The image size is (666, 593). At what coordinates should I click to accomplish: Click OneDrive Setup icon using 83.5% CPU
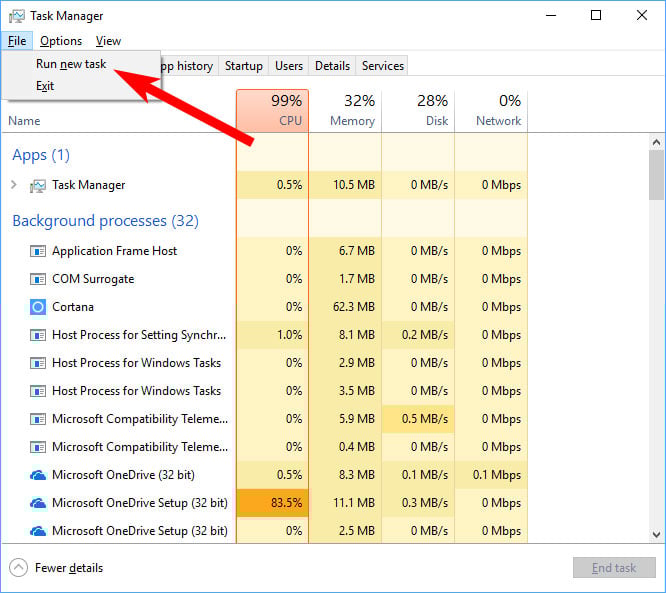[38, 503]
